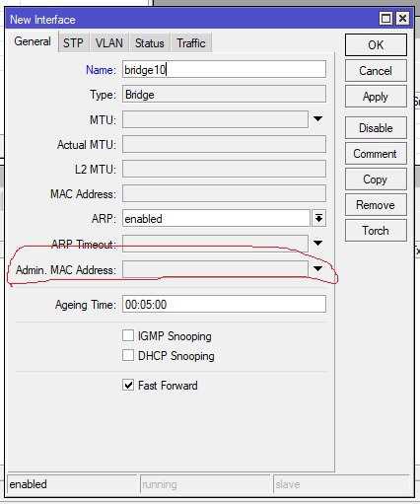Viewport: 420px width, 504px height.
Task: Switch to the Status tab
Action: [150, 43]
